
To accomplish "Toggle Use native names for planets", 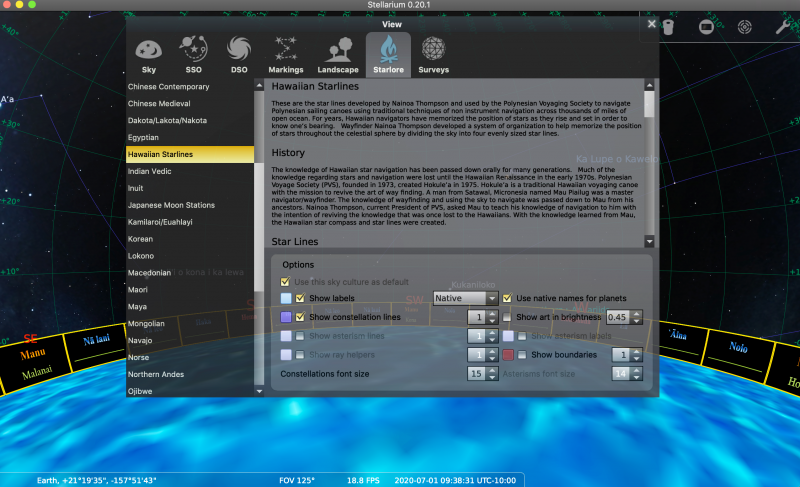I will [507, 298].
